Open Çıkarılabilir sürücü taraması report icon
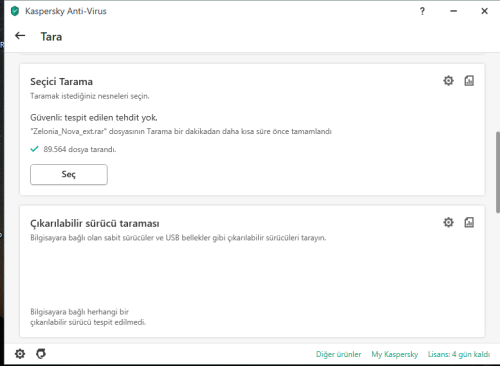 click(x=469, y=222)
